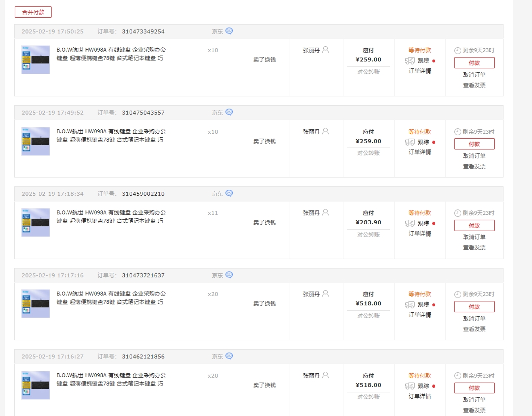Screen dimensions: 532x416
Task: Open keyboard product thumbnail in order 310462121856
Action: click(x=36, y=385)
